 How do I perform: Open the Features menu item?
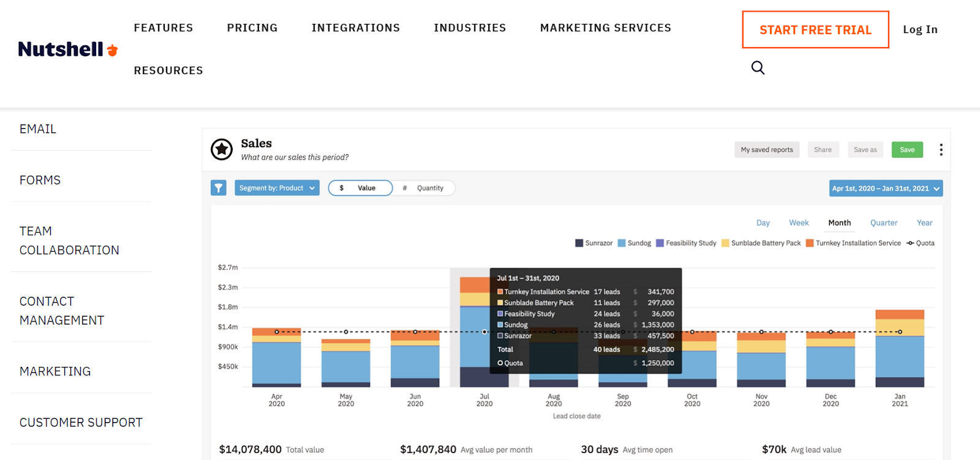pyautogui.click(x=164, y=28)
